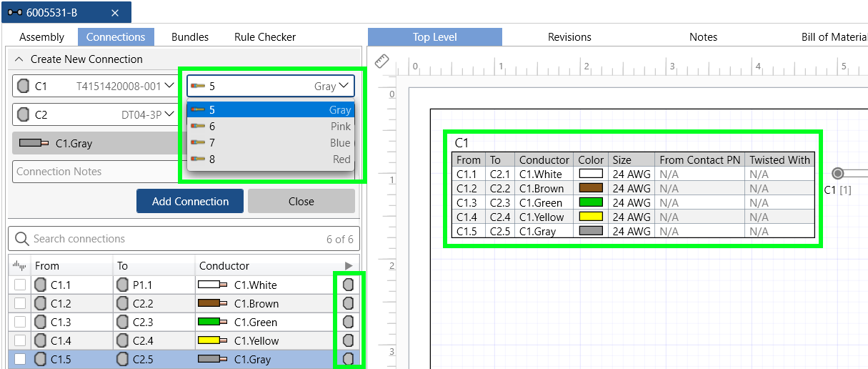Click end connector icon on C1.Yellow row

349,340
